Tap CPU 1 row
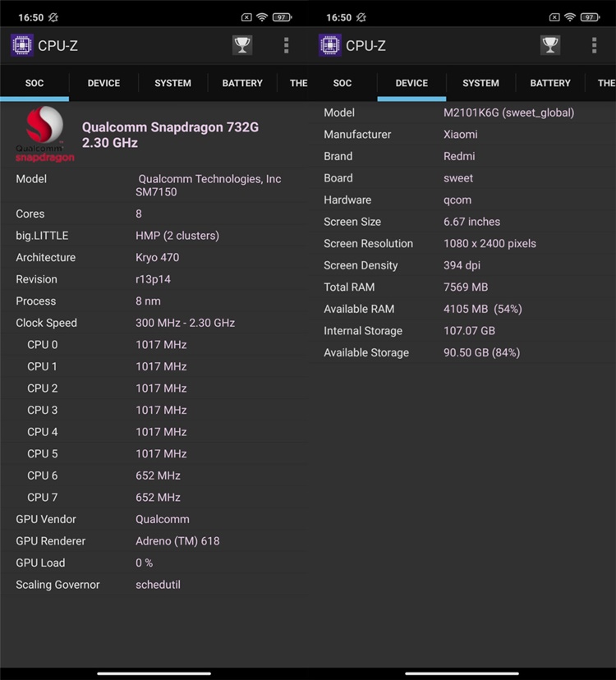 154,366
